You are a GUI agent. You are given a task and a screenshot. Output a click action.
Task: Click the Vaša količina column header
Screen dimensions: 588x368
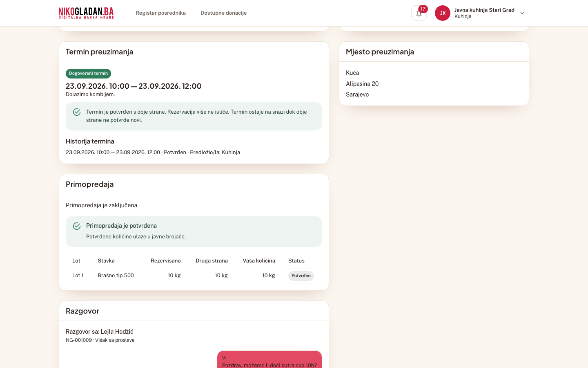pyautogui.click(x=259, y=261)
